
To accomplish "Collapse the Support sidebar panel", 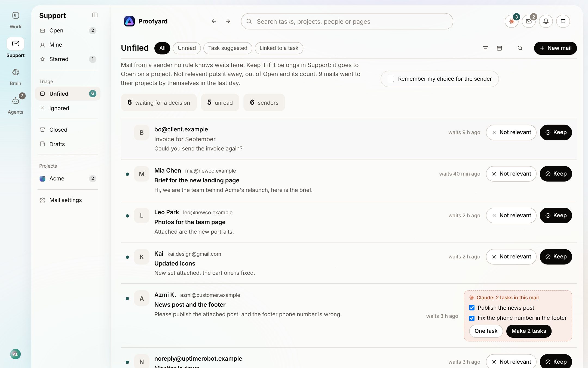I will tap(95, 15).
